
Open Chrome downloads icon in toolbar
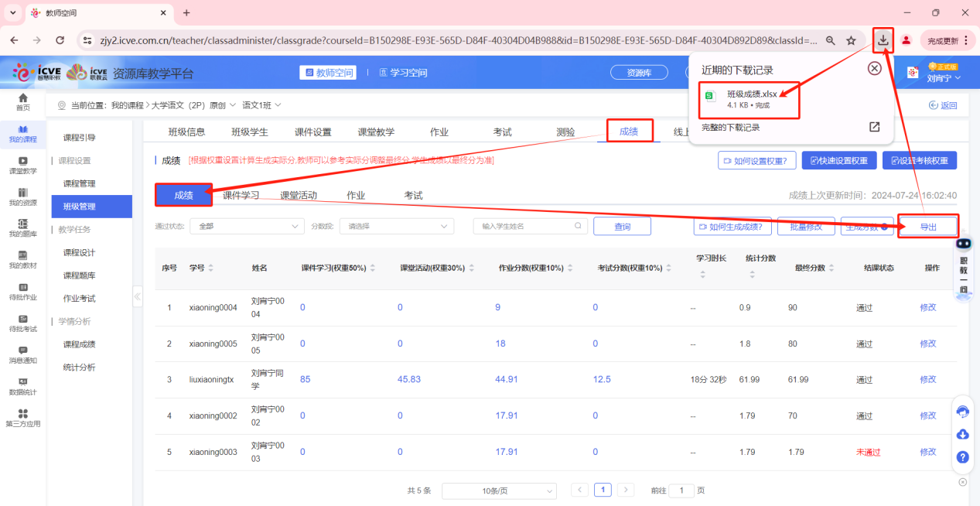pos(883,40)
